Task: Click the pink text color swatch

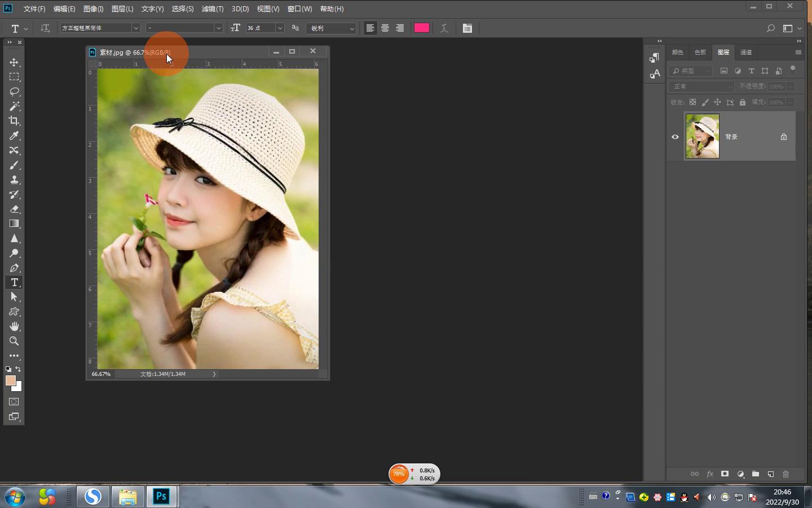Action: pyautogui.click(x=422, y=28)
